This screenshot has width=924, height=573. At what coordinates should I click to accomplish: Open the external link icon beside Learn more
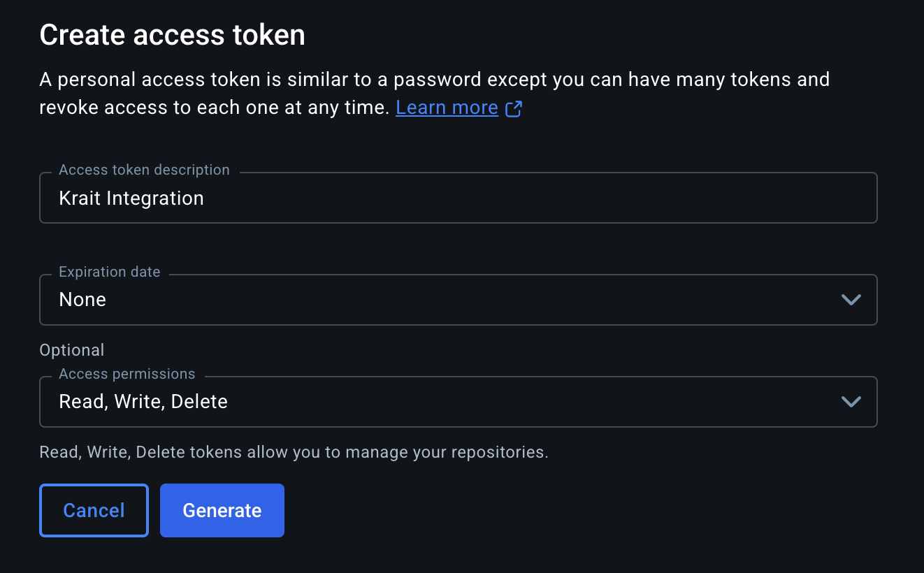point(514,109)
